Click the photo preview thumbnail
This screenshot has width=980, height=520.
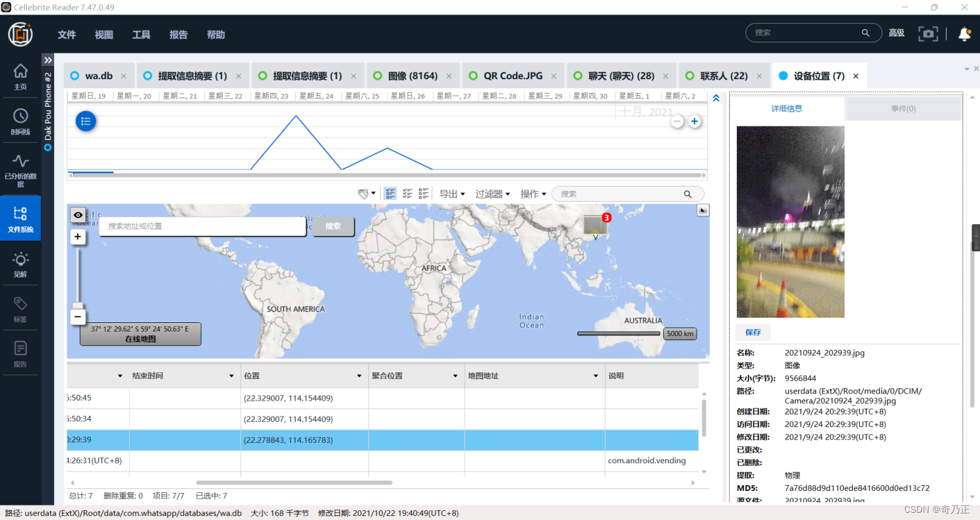(x=790, y=221)
